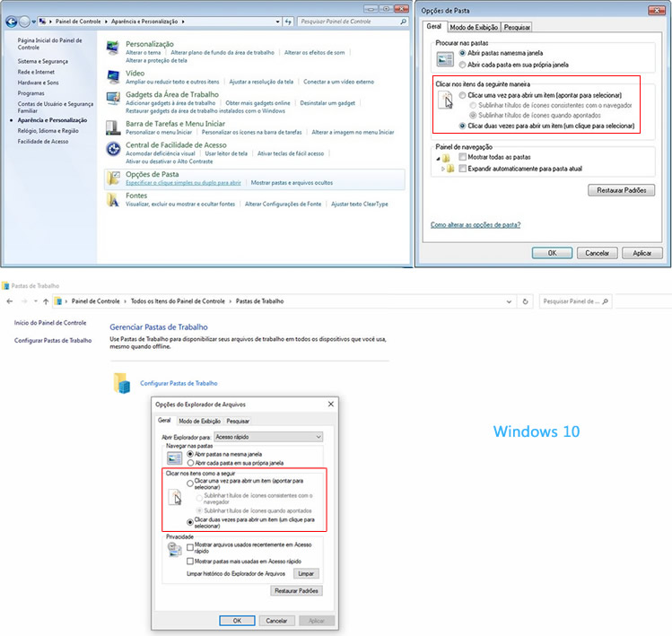Open the Personalização category icon
672x636 pixels.
pos(113,48)
